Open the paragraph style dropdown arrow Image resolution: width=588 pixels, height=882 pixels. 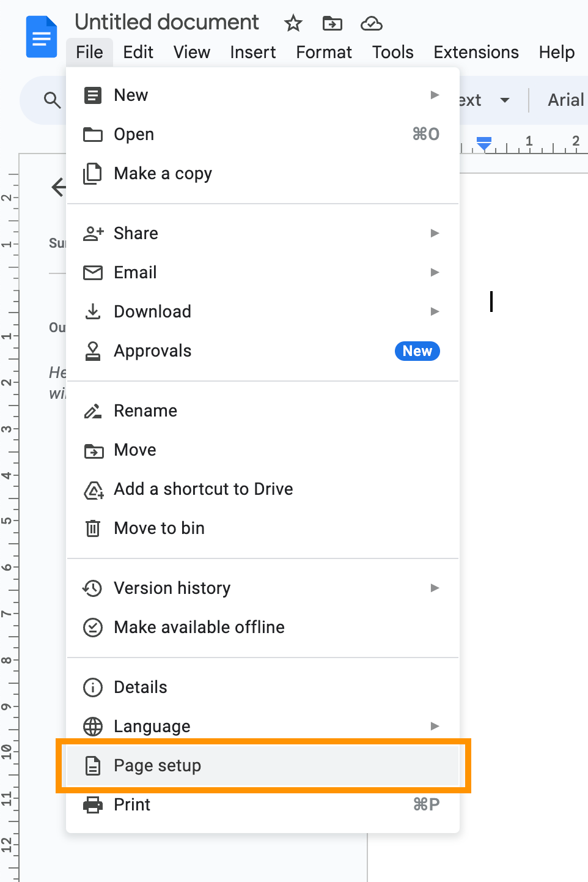click(x=505, y=100)
